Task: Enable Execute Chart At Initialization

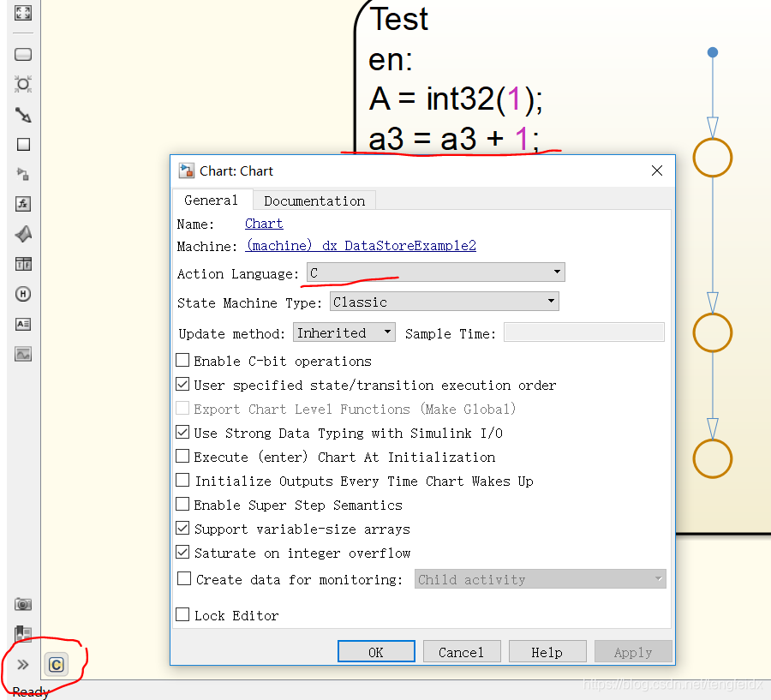Action: click(182, 456)
